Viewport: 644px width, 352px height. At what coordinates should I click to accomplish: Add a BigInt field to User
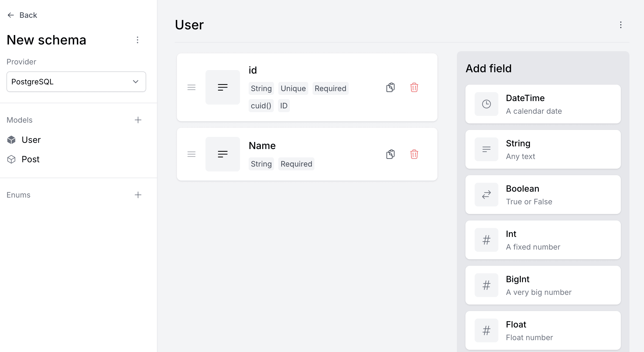[x=543, y=285]
